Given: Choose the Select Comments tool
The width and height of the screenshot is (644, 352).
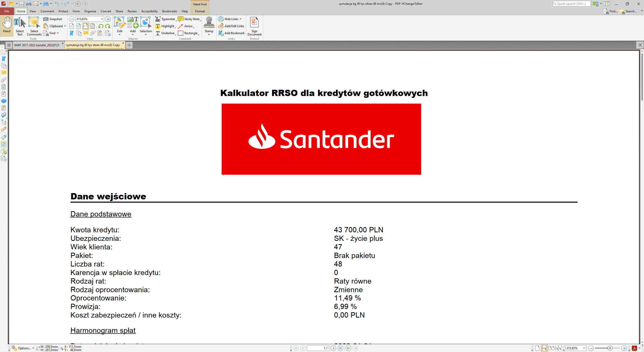Looking at the screenshot, I should click(34, 26).
